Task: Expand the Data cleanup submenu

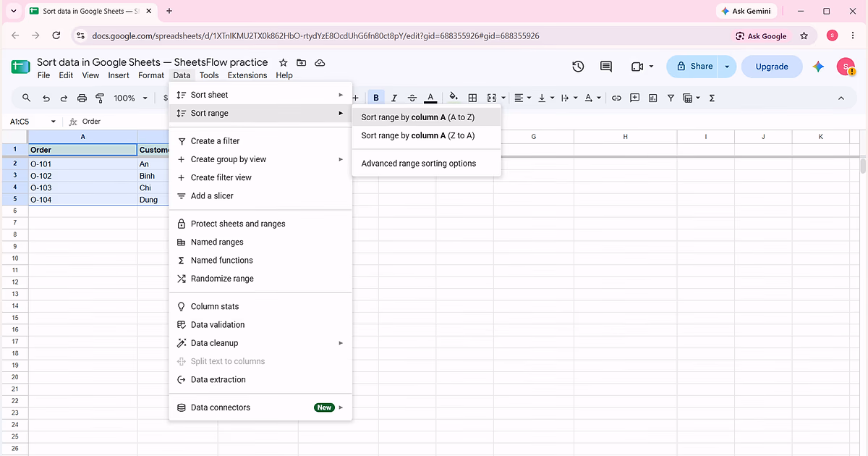Action: pos(260,343)
